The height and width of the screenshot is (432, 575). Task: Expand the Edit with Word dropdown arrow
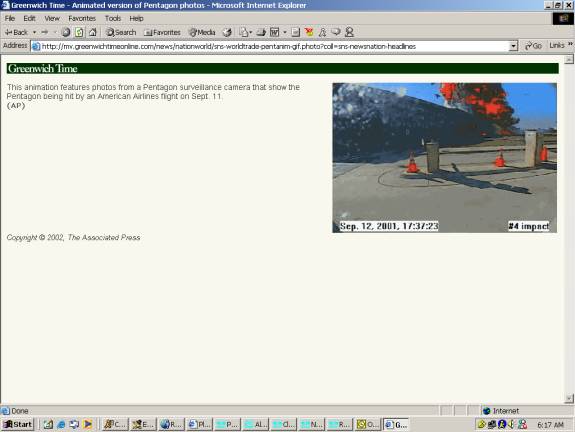[285, 32]
